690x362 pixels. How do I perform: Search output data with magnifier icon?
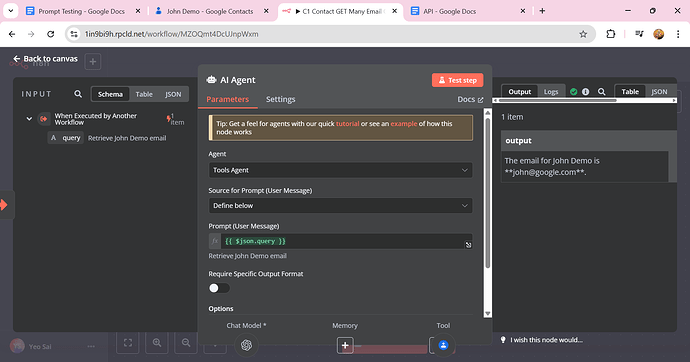(x=601, y=91)
